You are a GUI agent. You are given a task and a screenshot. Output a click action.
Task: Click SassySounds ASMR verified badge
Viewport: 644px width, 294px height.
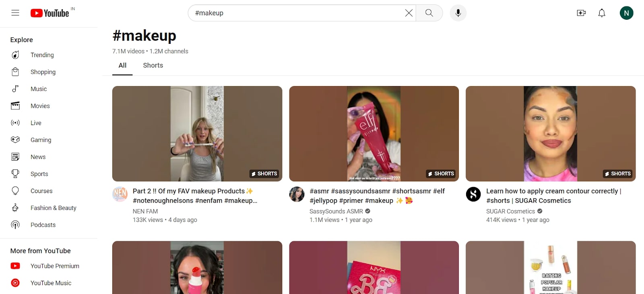point(367,211)
